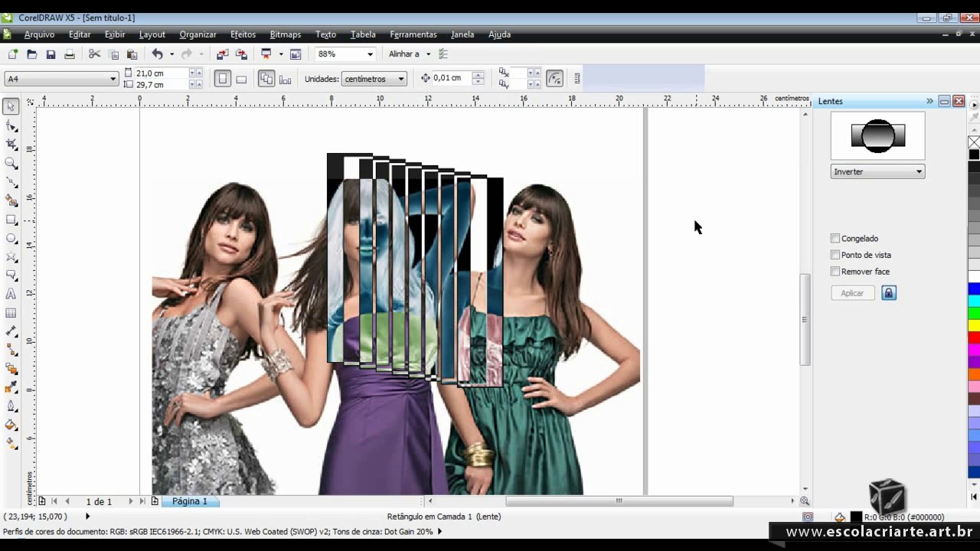
Task: Open the A4 page size dropdown
Action: (x=61, y=79)
